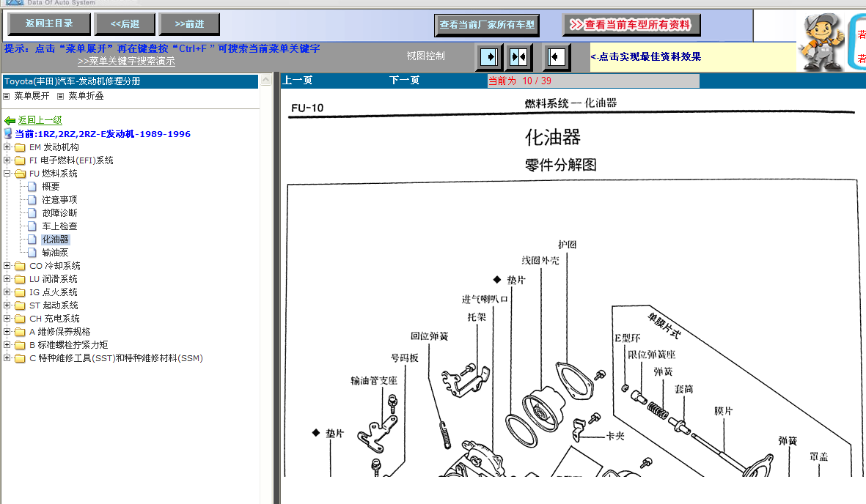
Task: Click folder icon of LU 润滑系统
Action: click(20, 279)
